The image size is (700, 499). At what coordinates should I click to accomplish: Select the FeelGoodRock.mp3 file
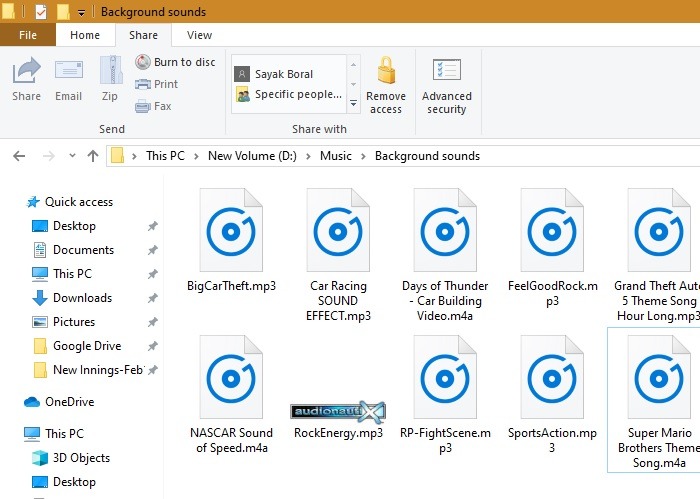pos(552,248)
